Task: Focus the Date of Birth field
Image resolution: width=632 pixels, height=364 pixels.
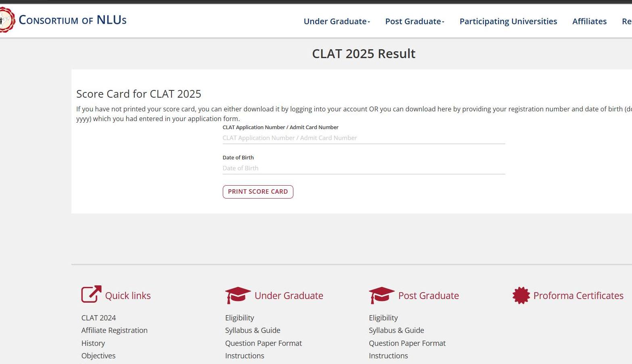Action: point(364,168)
